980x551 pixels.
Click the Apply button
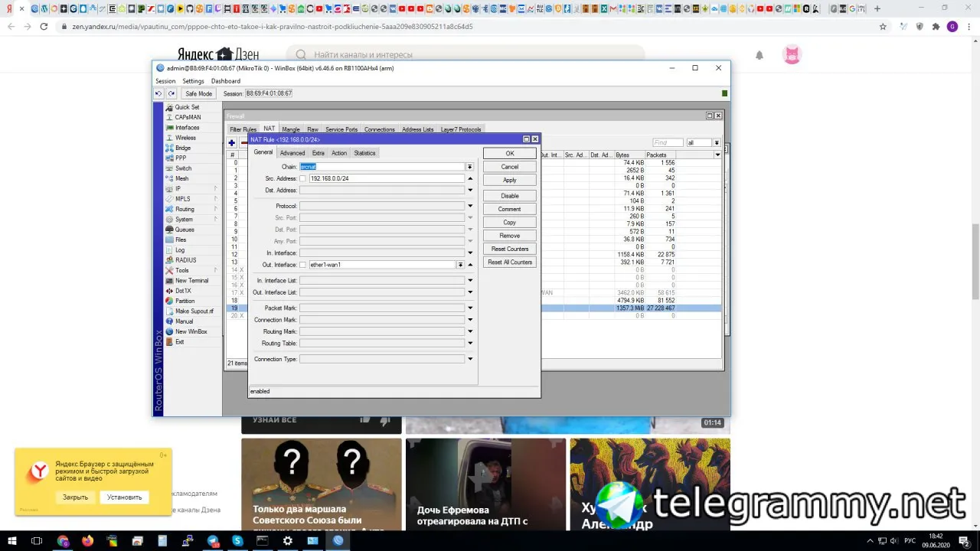pyautogui.click(x=510, y=180)
